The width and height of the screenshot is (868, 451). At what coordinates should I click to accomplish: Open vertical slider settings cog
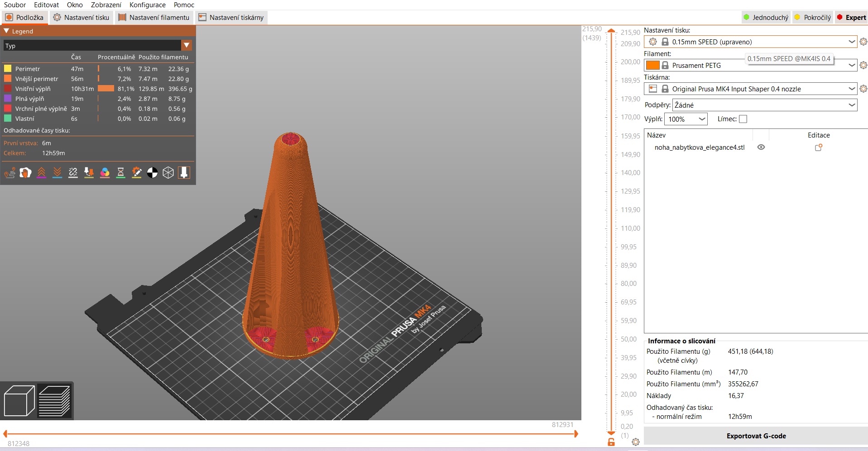(636, 442)
